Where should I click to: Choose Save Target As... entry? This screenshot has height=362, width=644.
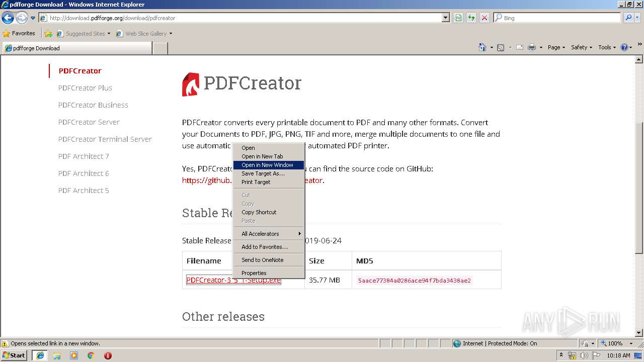(x=269, y=173)
